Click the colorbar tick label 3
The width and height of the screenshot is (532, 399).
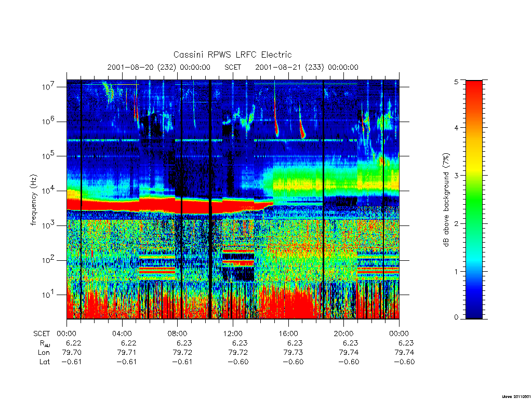(x=456, y=176)
